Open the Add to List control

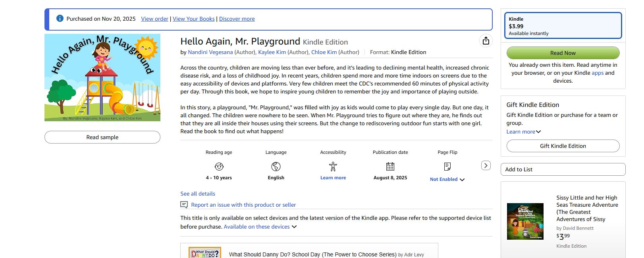[x=563, y=169]
